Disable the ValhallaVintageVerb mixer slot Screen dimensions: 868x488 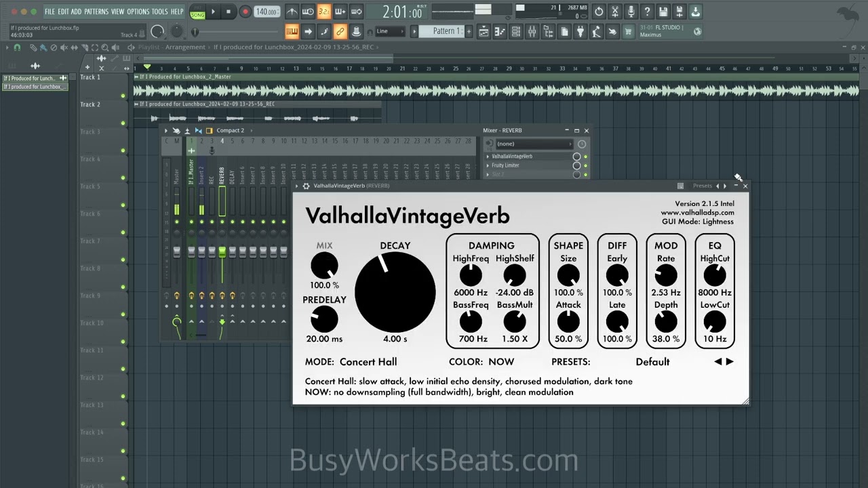coord(585,157)
